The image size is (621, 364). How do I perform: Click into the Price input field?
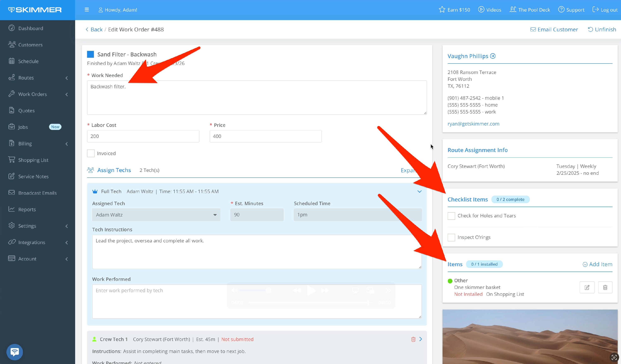(x=265, y=136)
